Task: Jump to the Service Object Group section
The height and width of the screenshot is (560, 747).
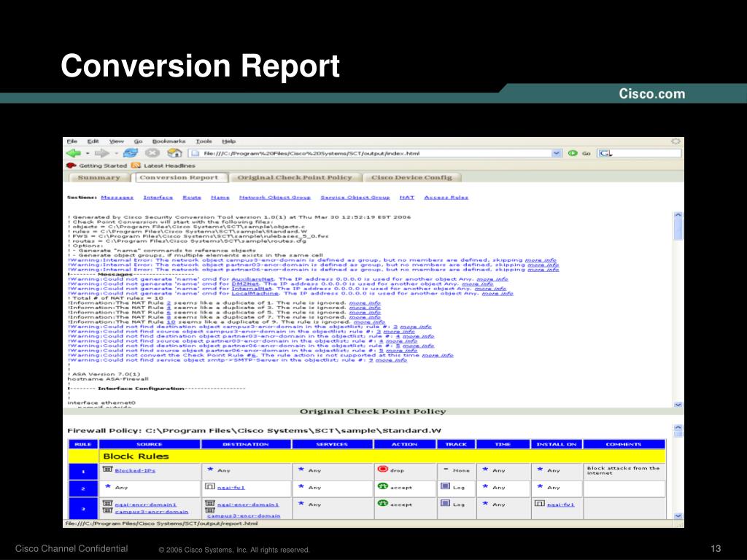Action: click(x=355, y=197)
